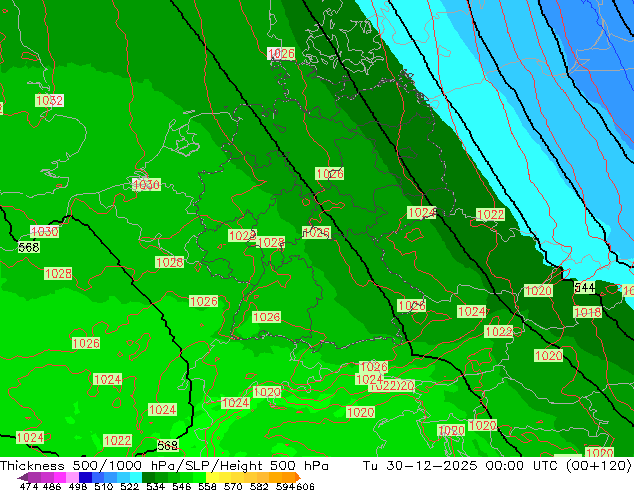The height and width of the screenshot is (490, 634).
Task: Select the light pink legend swatch
Action: [x=72, y=477]
